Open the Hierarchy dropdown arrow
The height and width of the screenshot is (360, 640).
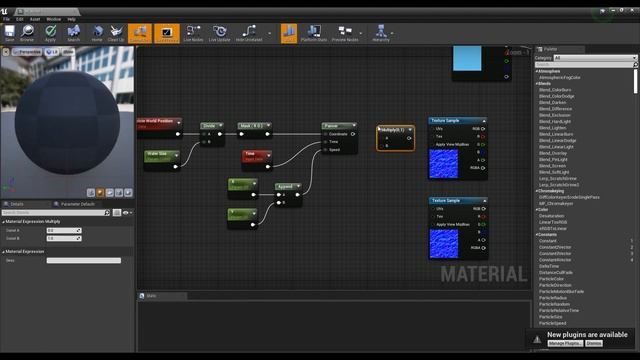[x=392, y=33]
